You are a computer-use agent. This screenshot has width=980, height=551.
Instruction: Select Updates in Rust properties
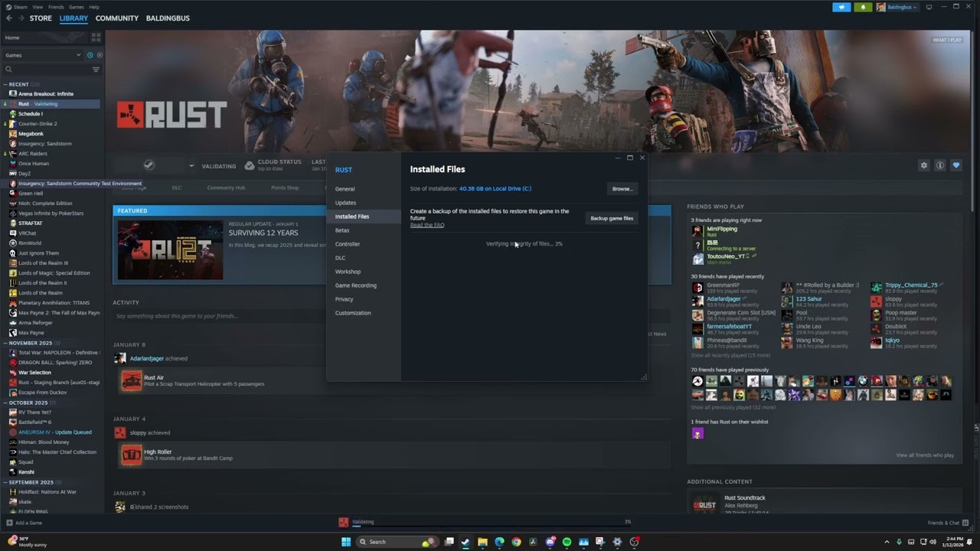point(345,203)
